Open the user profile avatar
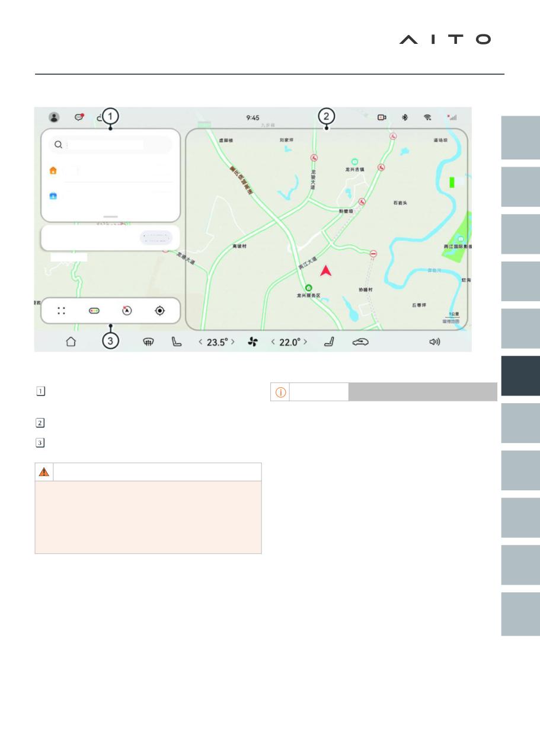This screenshot has width=540, height=756. pyautogui.click(x=54, y=117)
